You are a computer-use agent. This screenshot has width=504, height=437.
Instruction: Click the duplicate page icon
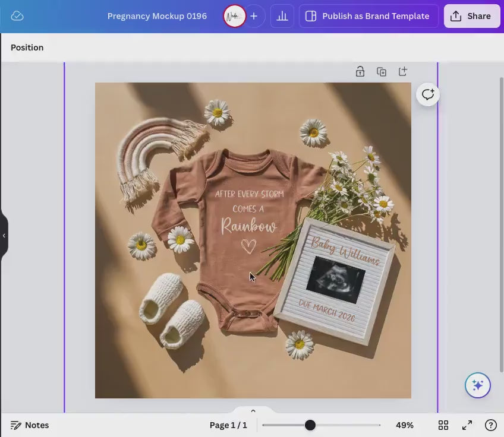(x=382, y=72)
